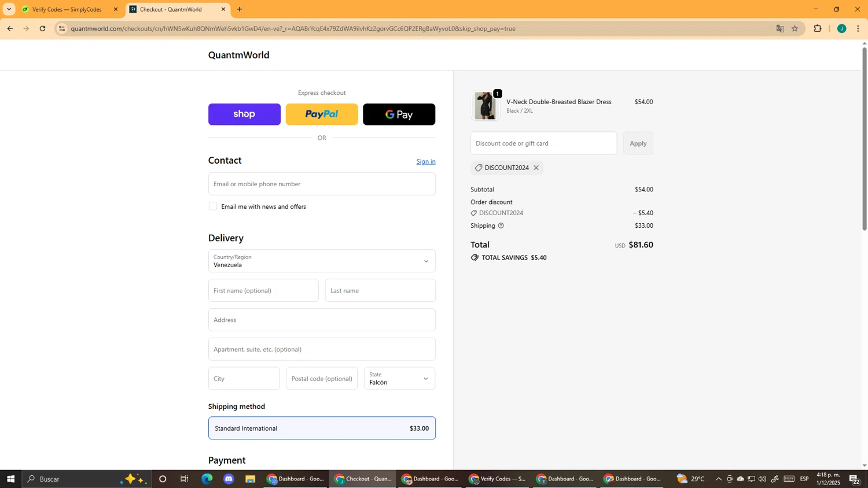This screenshot has width=868, height=488.
Task: Open a new browser tab
Action: [240, 9]
